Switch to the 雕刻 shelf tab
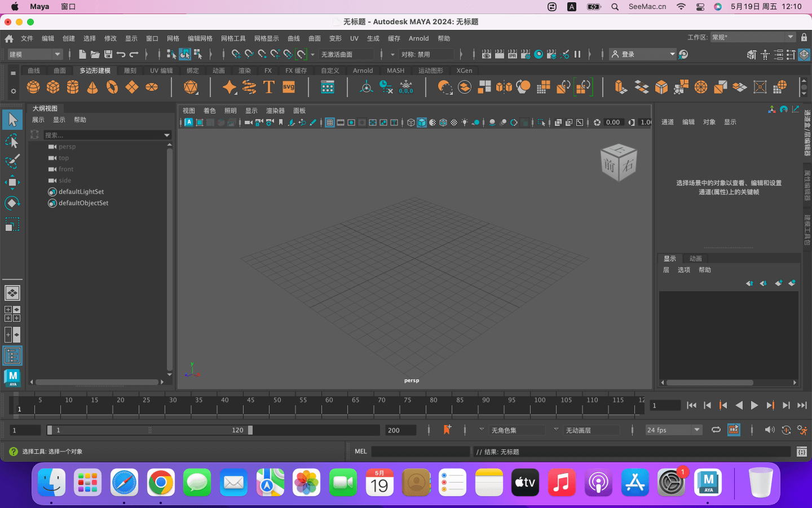This screenshot has height=508, width=812. click(x=130, y=71)
